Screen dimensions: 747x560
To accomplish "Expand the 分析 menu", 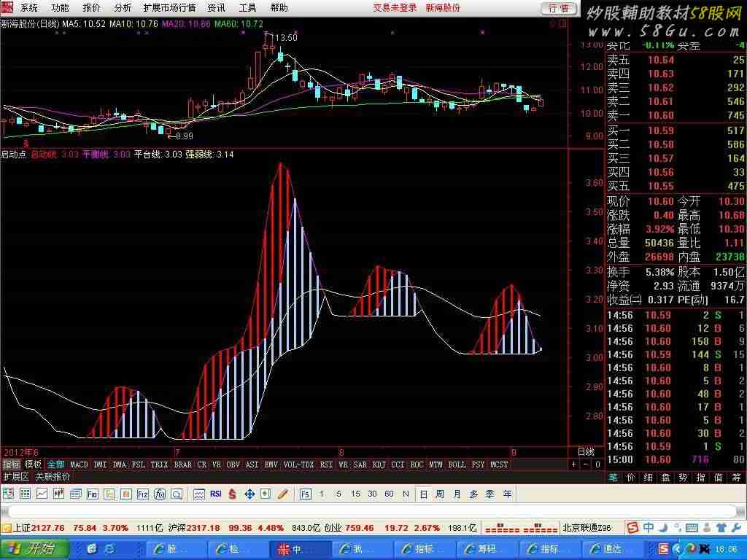I will 123,8.
